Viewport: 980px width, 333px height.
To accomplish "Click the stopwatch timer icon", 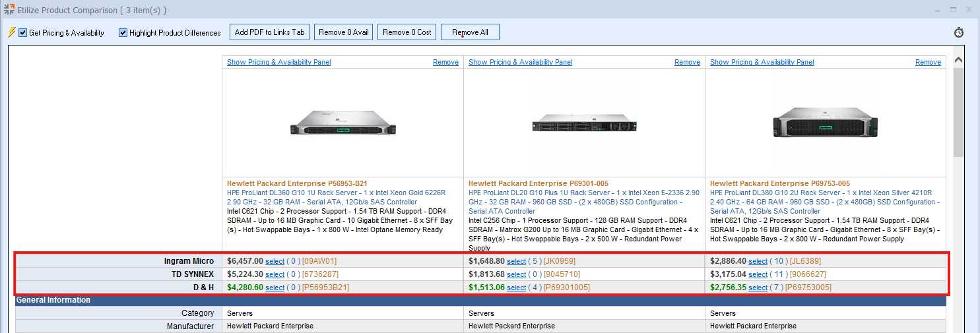I will click(959, 32).
